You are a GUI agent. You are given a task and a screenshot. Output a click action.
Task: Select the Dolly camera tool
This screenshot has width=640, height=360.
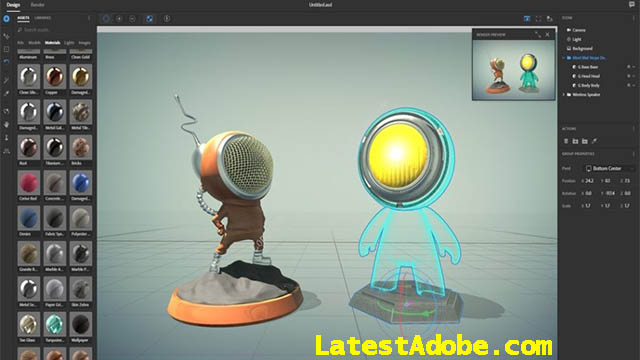click(7, 138)
